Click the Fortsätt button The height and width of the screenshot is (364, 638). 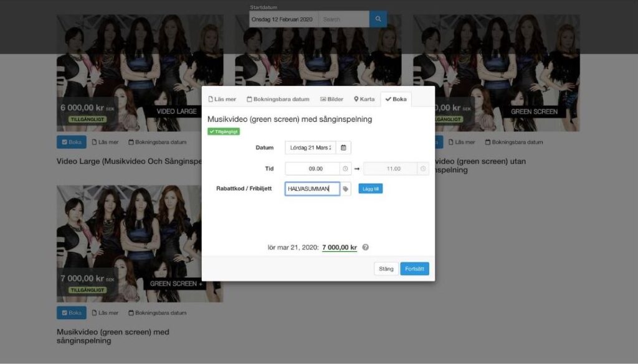click(414, 269)
